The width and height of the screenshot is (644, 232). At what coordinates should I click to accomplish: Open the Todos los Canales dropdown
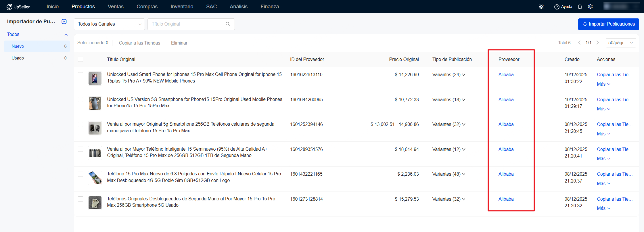(x=109, y=24)
